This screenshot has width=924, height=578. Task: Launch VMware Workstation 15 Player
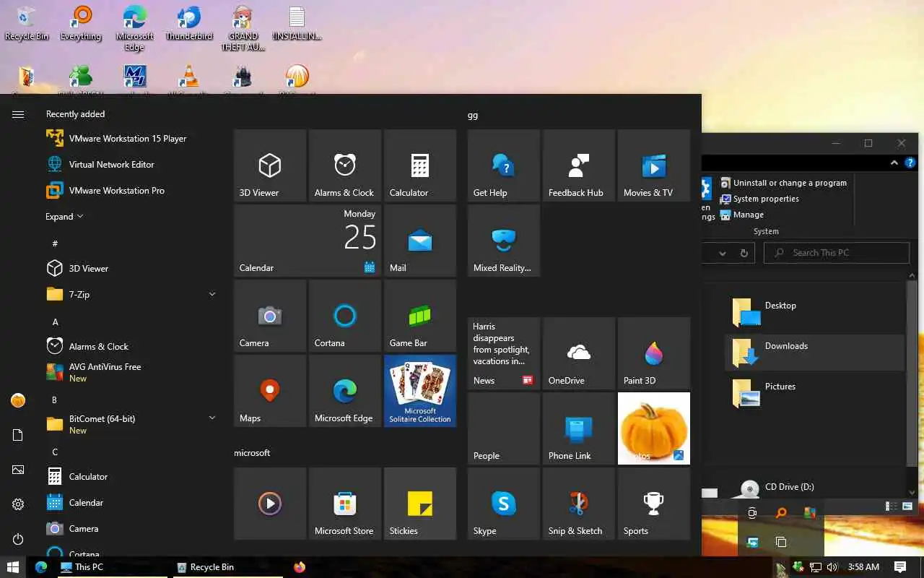coord(131,139)
